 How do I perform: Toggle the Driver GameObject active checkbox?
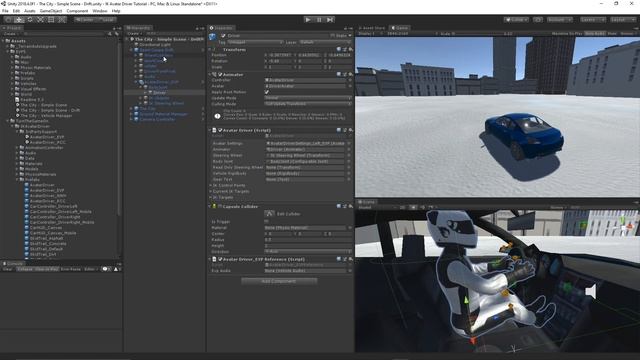coord(223,36)
